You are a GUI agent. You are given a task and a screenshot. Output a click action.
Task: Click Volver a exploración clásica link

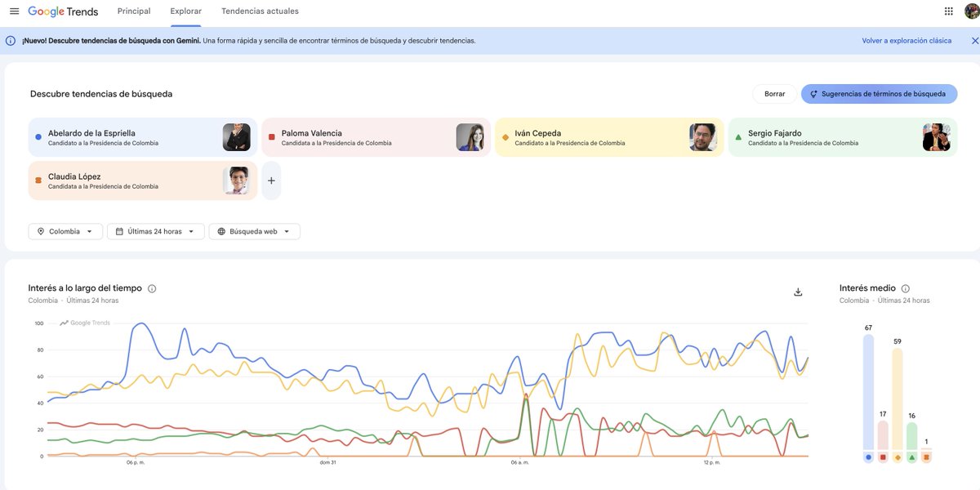pyautogui.click(x=906, y=41)
